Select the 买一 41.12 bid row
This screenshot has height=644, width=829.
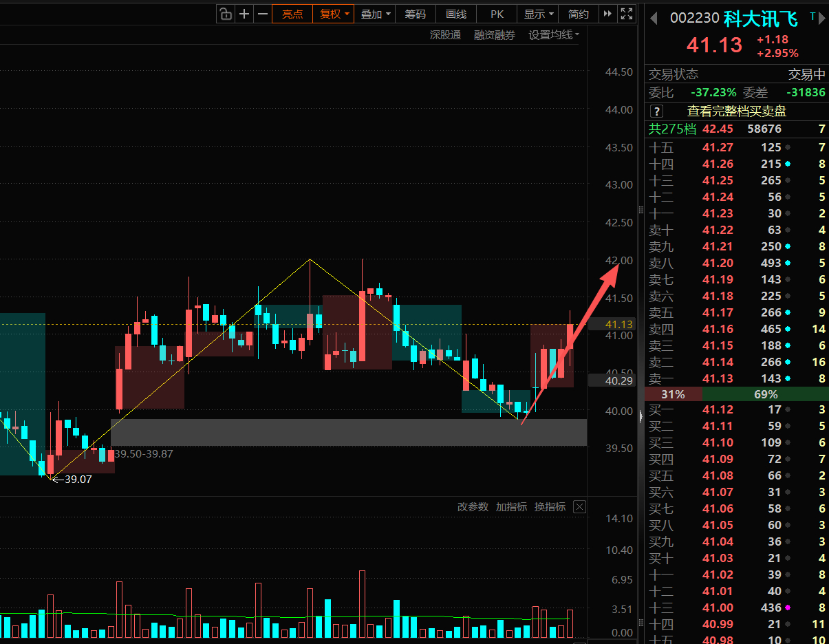[x=737, y=409]
